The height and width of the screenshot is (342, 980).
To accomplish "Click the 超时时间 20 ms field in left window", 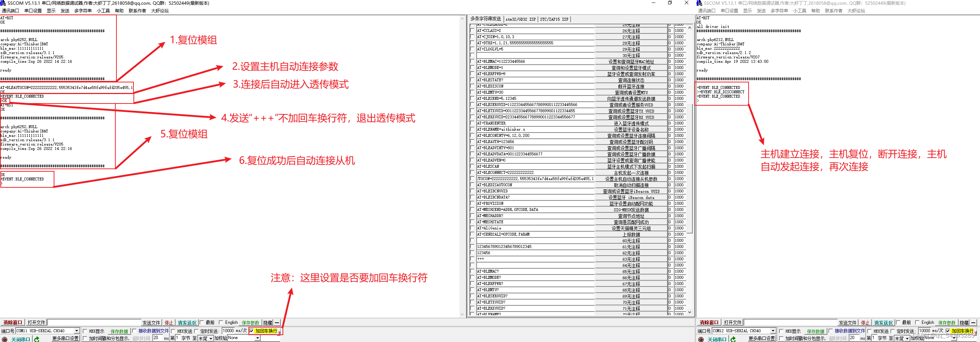I will (x=158, y=338).
